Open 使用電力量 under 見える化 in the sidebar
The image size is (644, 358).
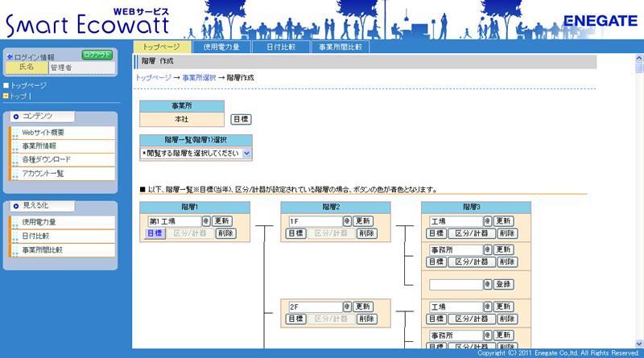click(x=62, y=222)
